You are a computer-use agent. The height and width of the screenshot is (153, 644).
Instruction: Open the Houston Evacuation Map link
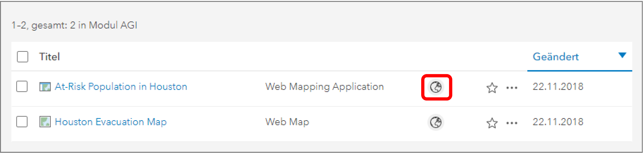pyautogui.click(x=110, y=122)
